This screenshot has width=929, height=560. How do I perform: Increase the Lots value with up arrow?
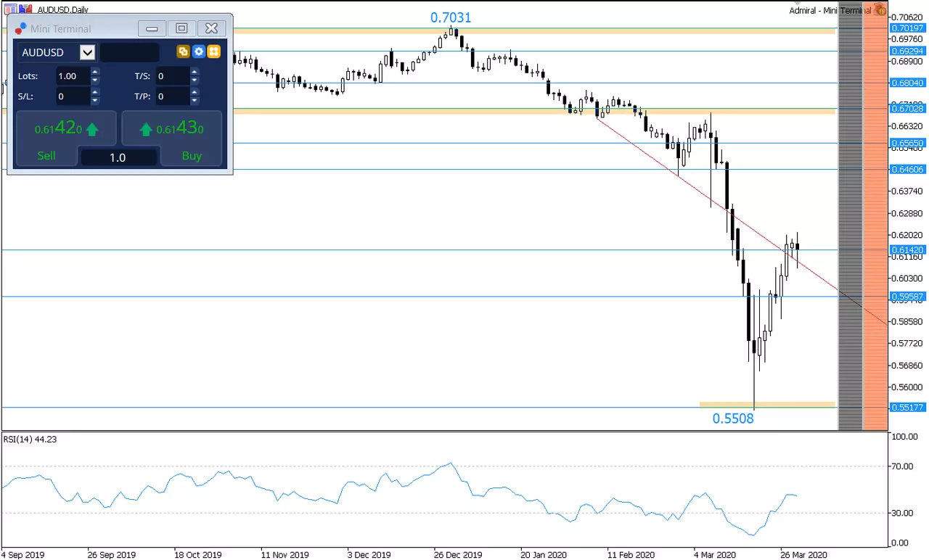[x=95, y=72]
